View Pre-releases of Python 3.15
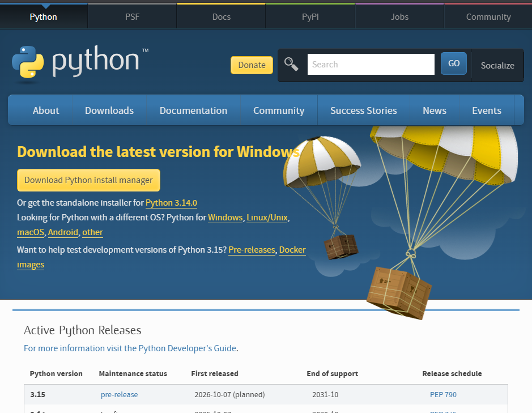 point(252,250)
